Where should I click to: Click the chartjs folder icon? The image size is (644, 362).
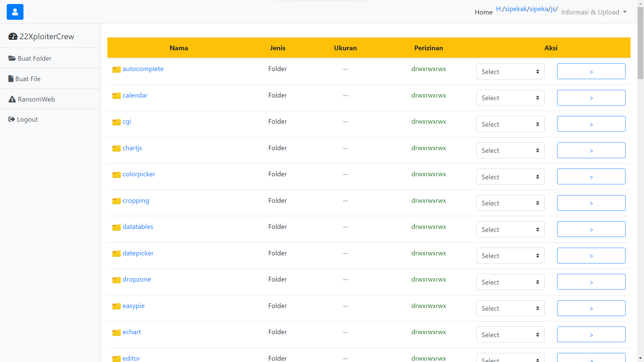[116, 148]
